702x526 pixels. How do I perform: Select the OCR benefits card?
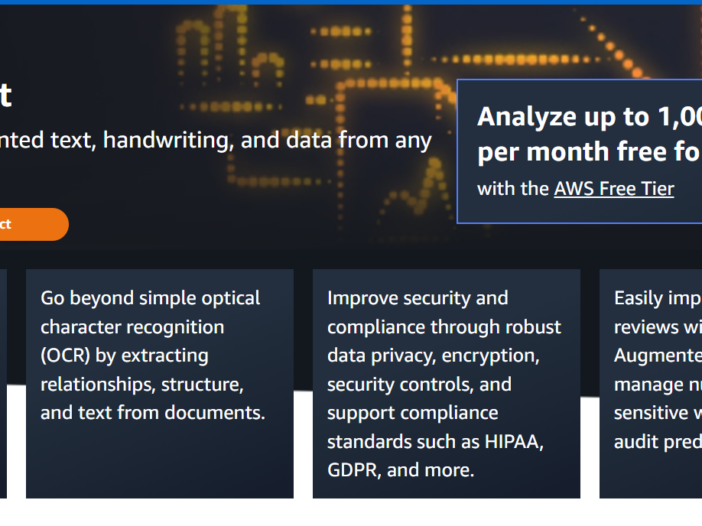(x=160, y=384)
